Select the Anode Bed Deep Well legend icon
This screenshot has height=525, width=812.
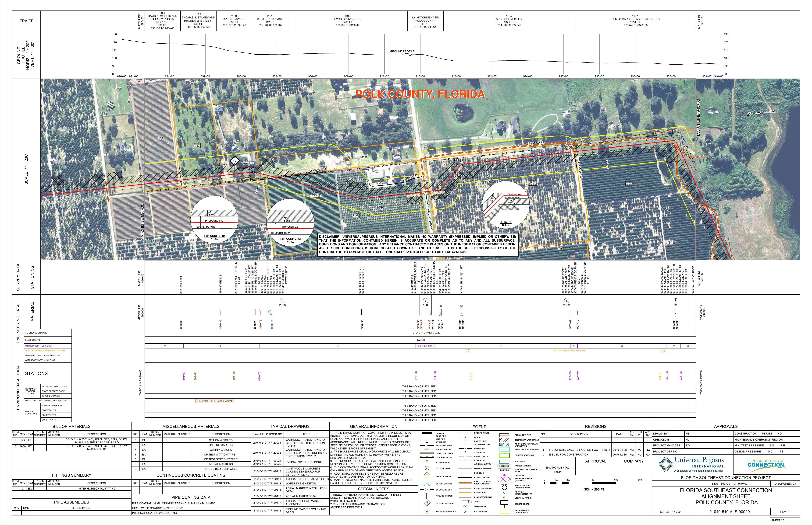pos(427,512)
